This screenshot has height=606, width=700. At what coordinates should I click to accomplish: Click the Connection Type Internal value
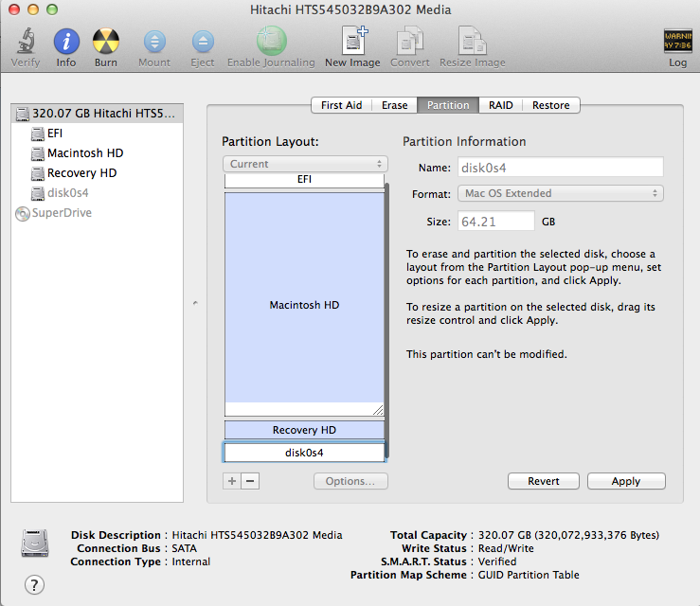[190, 561]
